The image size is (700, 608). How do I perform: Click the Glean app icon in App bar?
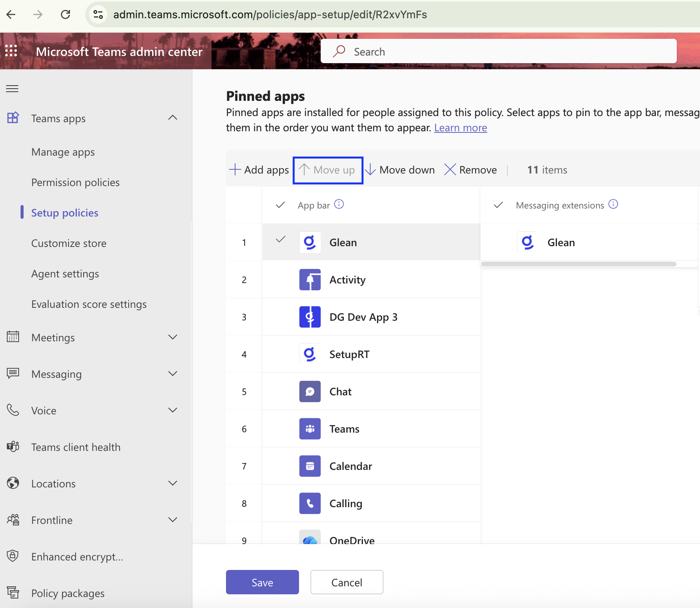click(x=310, y=242)
